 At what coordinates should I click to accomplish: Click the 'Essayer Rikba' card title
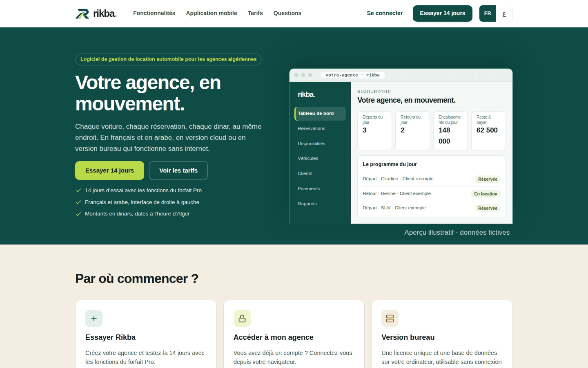110,337
